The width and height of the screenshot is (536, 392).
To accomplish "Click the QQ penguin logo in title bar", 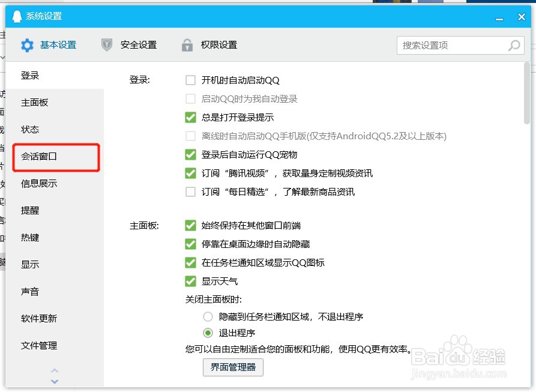I will [17, 16].
